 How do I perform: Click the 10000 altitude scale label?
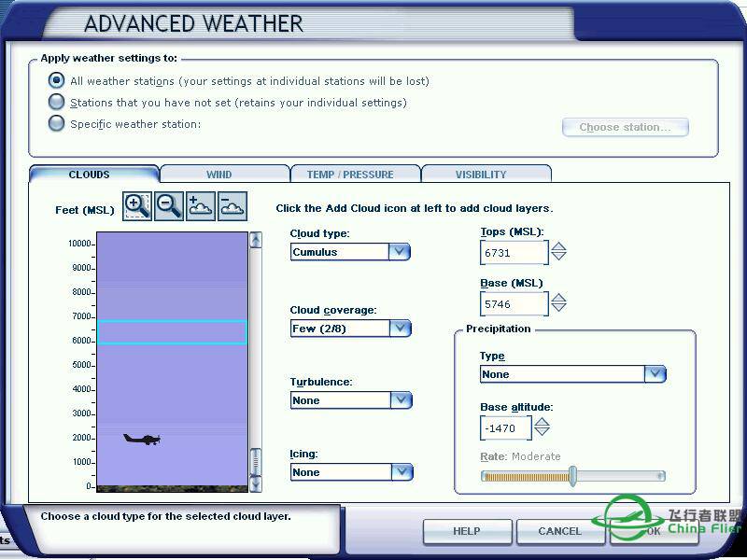(79, 244)
